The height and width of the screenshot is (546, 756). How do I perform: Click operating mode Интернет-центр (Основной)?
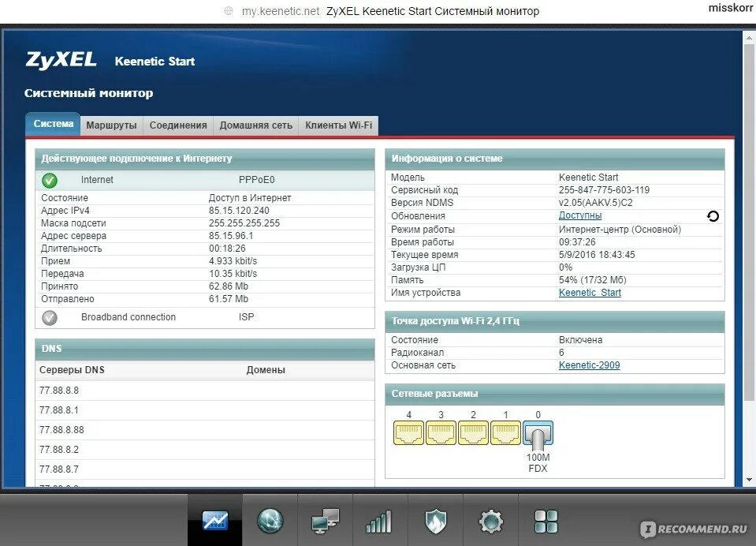point(620,230)
